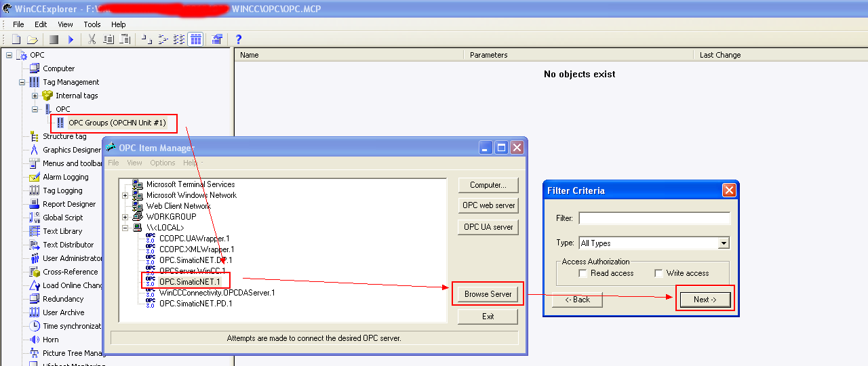This screenshot has width=868, height=366.
Task: Open the View menu in WinCCExplorer
Action: [x=65, y=24]
